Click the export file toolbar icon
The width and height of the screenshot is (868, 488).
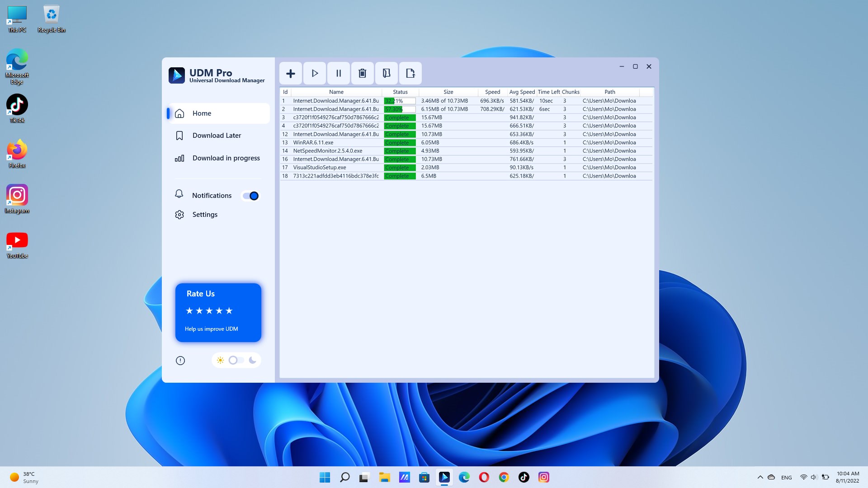point(410,73)
